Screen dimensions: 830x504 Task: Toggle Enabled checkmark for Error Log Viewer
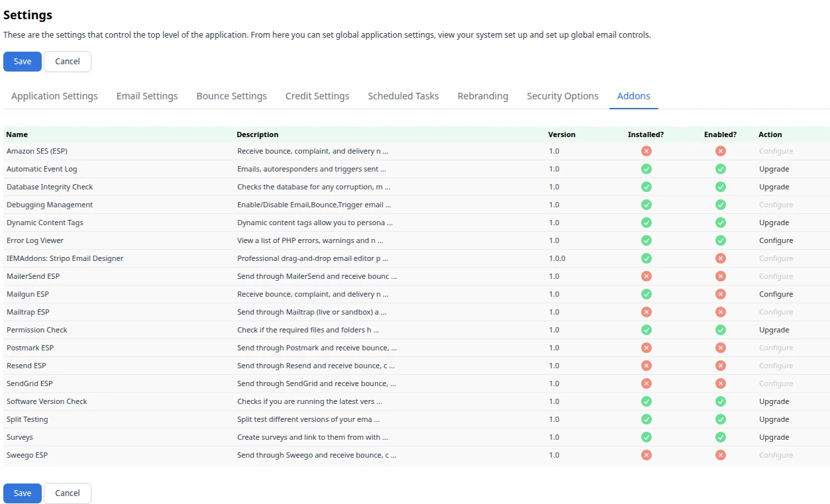[x=721, y=240]
